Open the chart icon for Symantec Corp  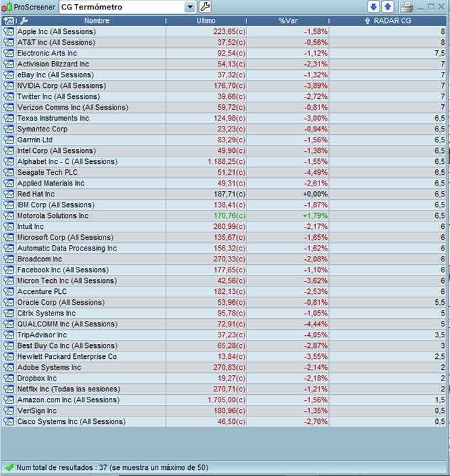point(9,129)
